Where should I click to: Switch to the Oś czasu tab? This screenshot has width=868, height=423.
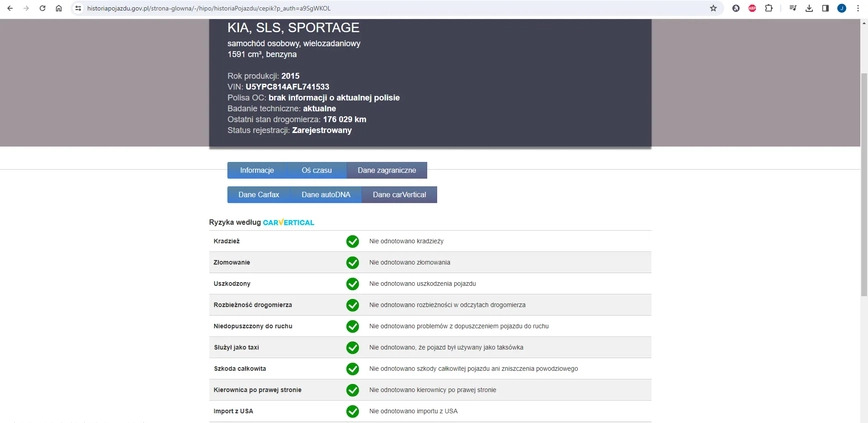tap(316, 171)
